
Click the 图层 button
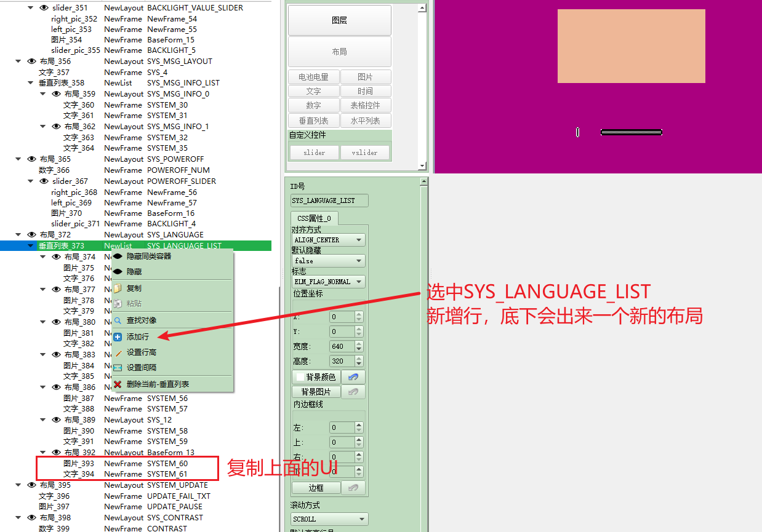[x=340, y=20]
